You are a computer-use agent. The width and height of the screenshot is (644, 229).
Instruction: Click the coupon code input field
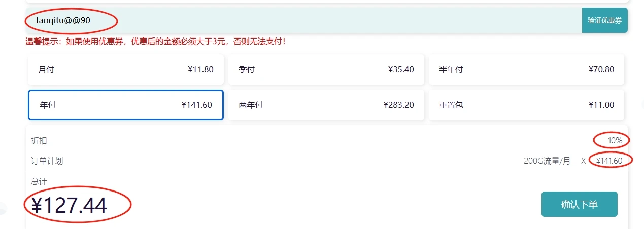(x=304, y=21)
